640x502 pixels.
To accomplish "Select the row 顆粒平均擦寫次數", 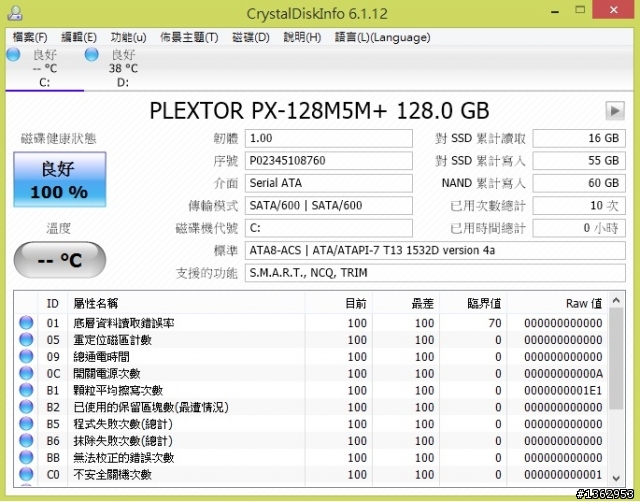I will [x=312, y=390].
